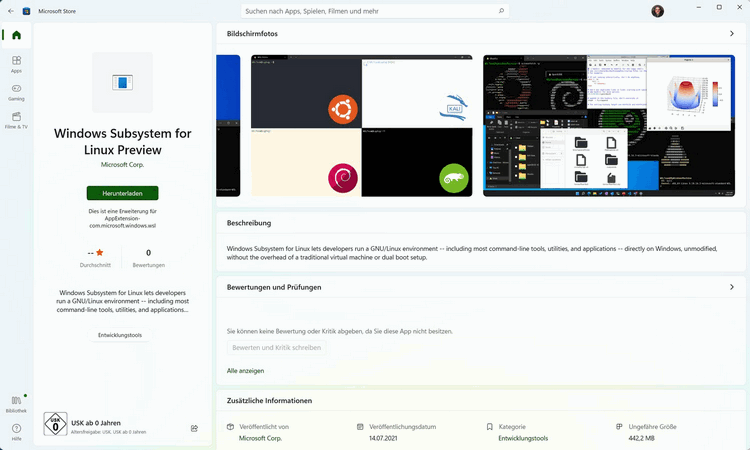Image resolution: width=750 pixels, height=450 pixels.
Task: Click the truncated description in left panel
Action: [x=122, y=301]
